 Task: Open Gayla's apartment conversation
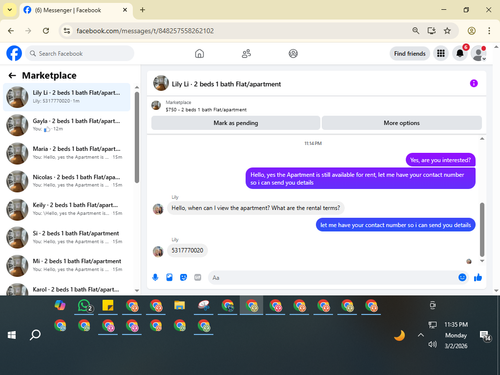67,125
